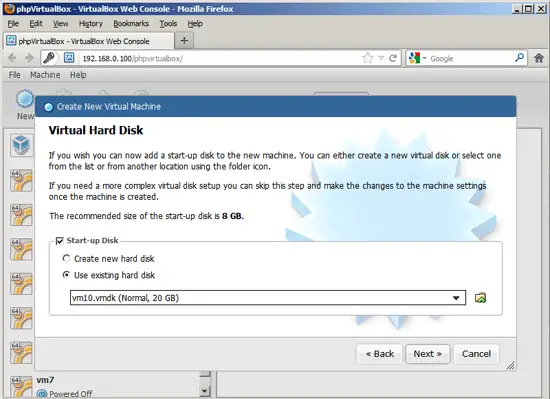Click the VM list scrollbar down arrow
The width and height of the screenshot is (550, 399).
[204, 391]
